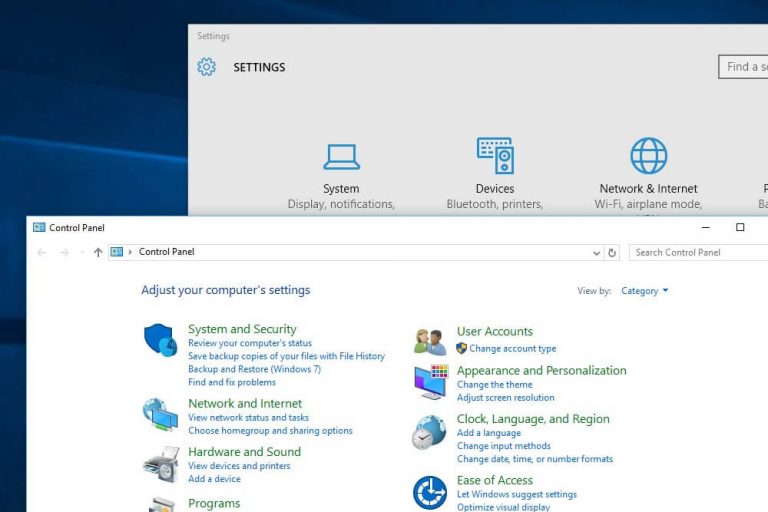768x512 pixels.
Task: Go back in Control Panel navigation
Action: click(42, 252)
